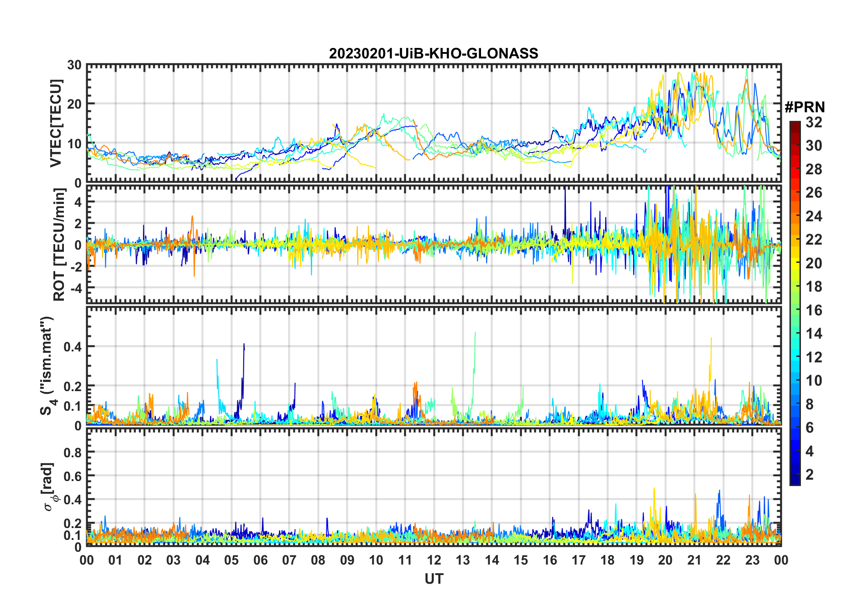Pick colorbar tick label 22

(814, 240)
